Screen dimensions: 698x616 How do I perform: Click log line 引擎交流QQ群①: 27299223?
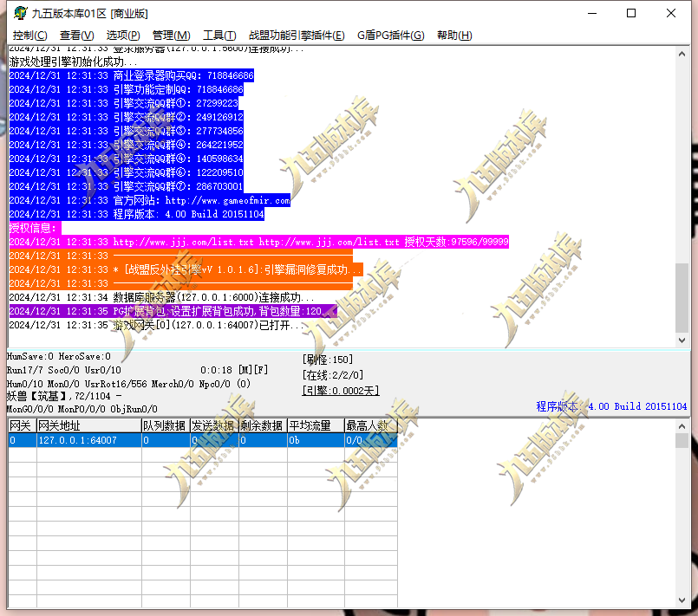[x=124, y=103]
